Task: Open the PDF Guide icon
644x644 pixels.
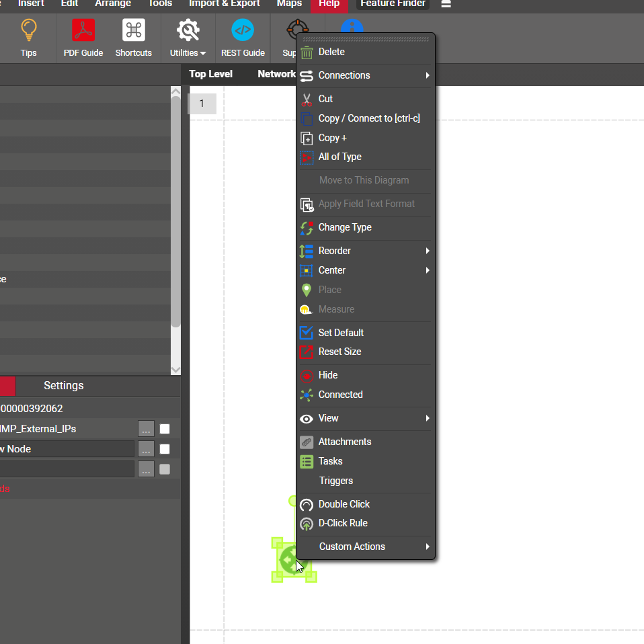Action: (x=83, y=31)
